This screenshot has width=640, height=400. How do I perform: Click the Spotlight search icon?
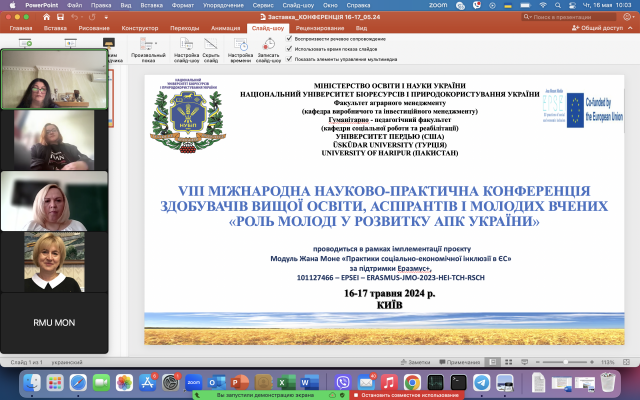558,5
